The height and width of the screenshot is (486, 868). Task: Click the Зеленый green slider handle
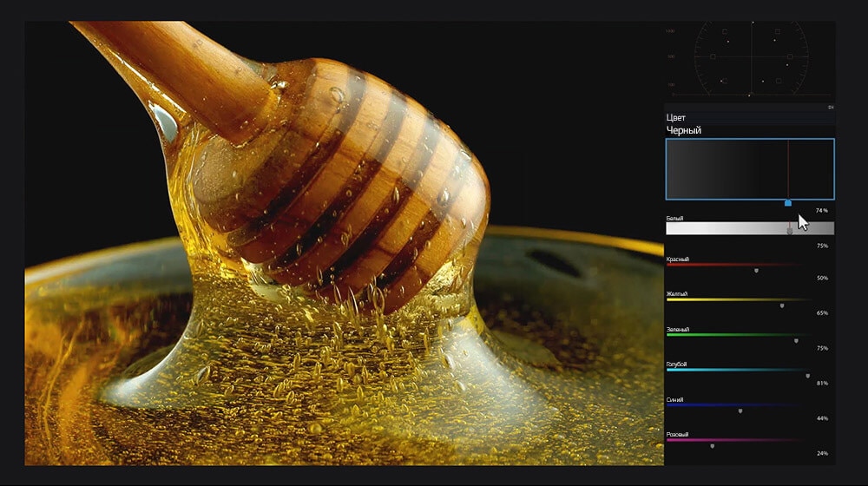[x=796, y=341]
